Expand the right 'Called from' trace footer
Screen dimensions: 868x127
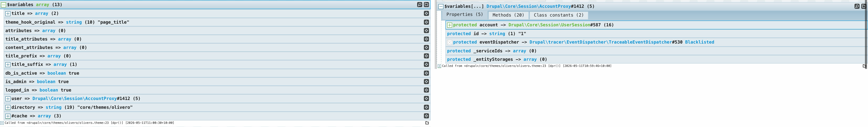(x=439, y=66)
